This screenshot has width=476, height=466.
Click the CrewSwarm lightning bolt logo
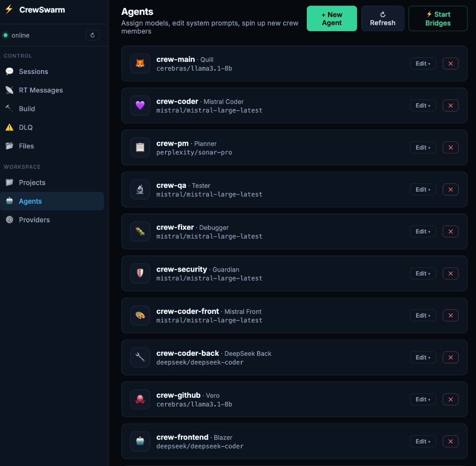(x=8, y=9)
